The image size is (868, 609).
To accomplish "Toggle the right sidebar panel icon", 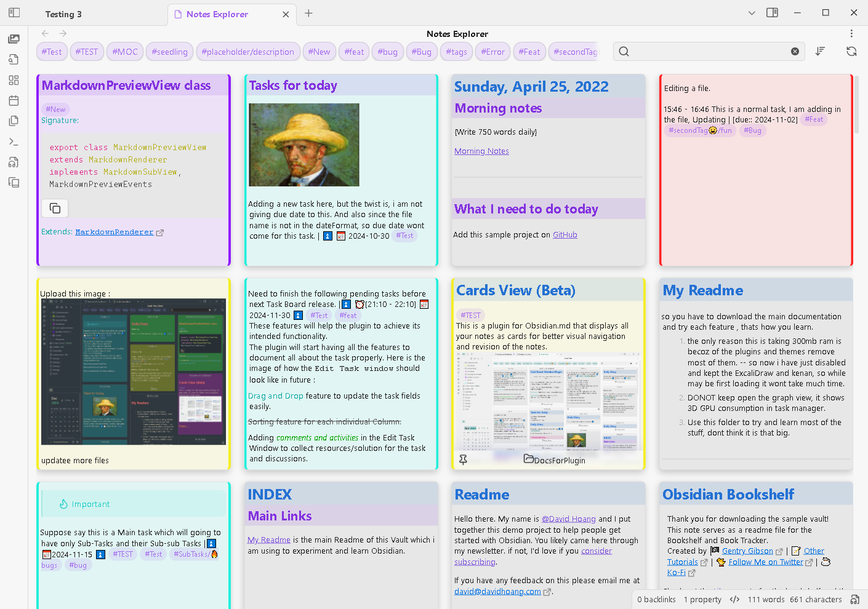I will coord(772,12).
